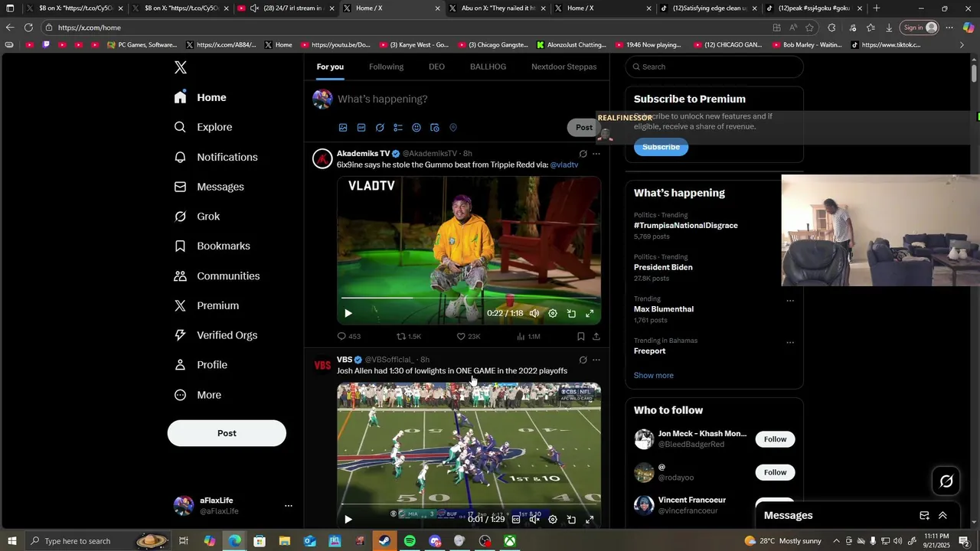
Task: Play the Josh Allen lowlights video
Action: tap(348, 519)
